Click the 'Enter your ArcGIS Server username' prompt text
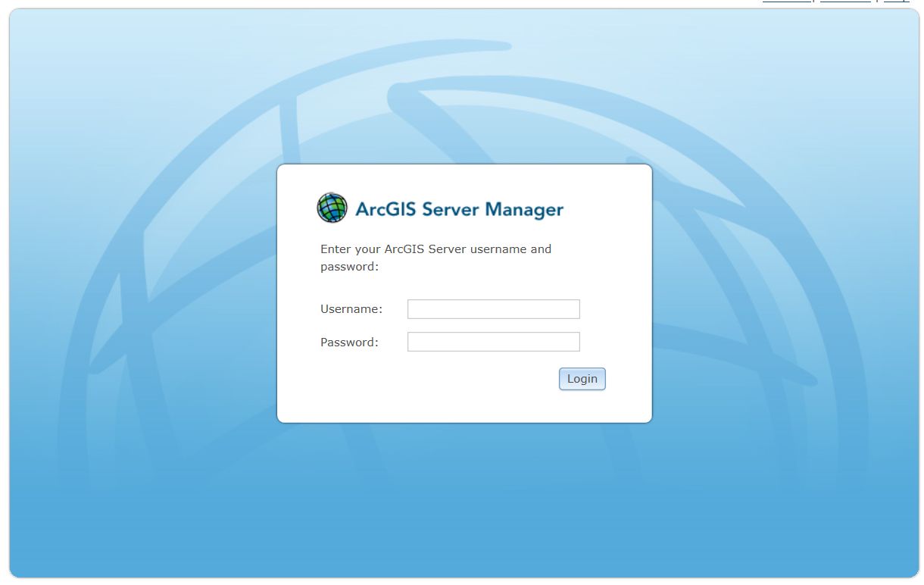 pyautogui.click(x=435, y=258)
